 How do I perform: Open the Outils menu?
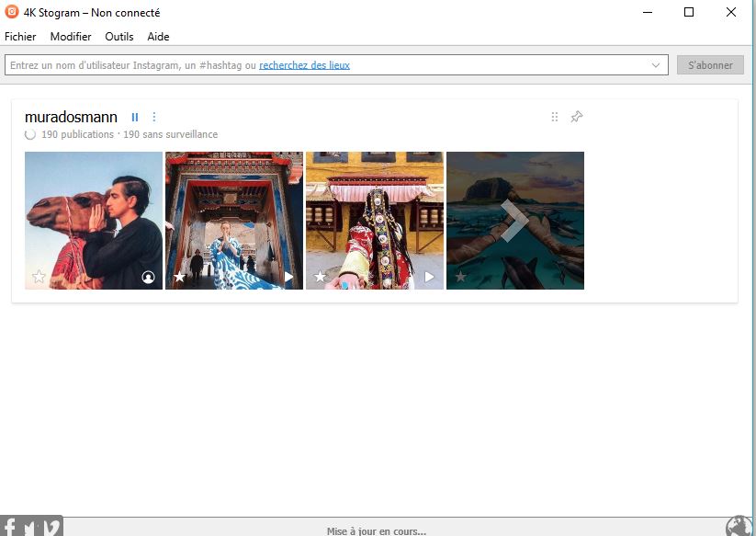tap(119, 37)
